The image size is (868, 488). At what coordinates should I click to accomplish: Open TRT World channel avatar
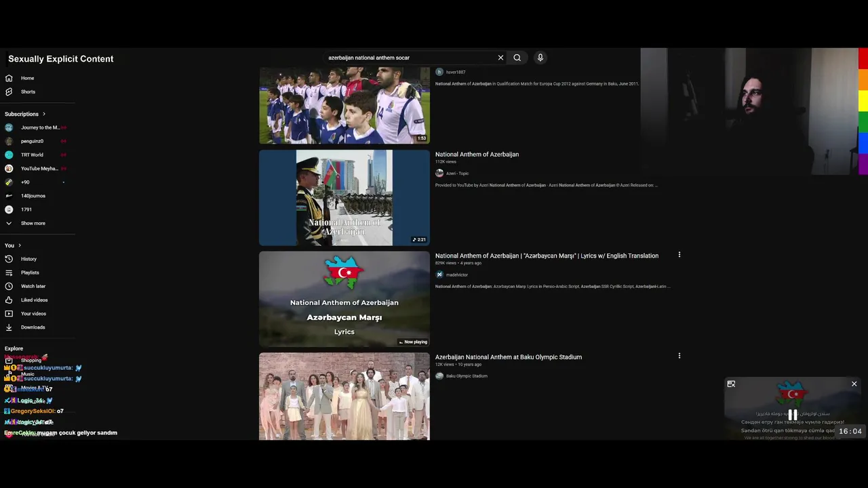(9, 155)
